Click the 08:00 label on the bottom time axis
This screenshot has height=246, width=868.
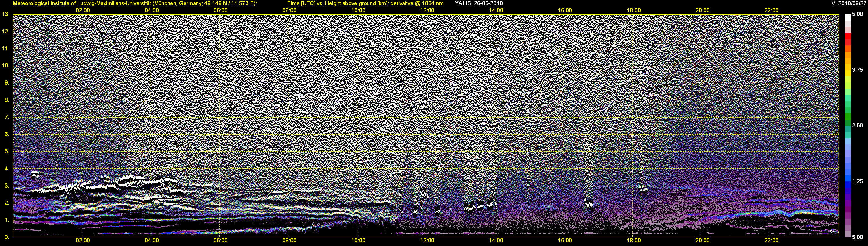[289, 240]
